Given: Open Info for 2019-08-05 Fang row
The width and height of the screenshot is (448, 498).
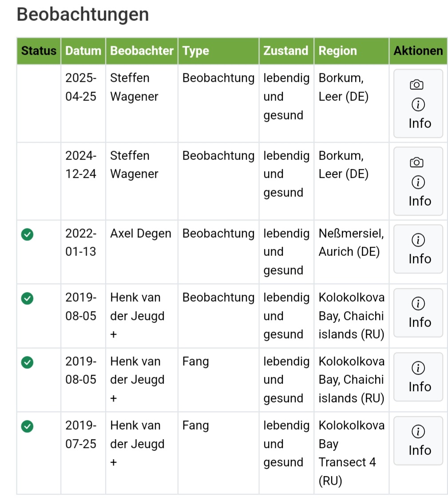Looking at the screenshot, I should 418,377.
